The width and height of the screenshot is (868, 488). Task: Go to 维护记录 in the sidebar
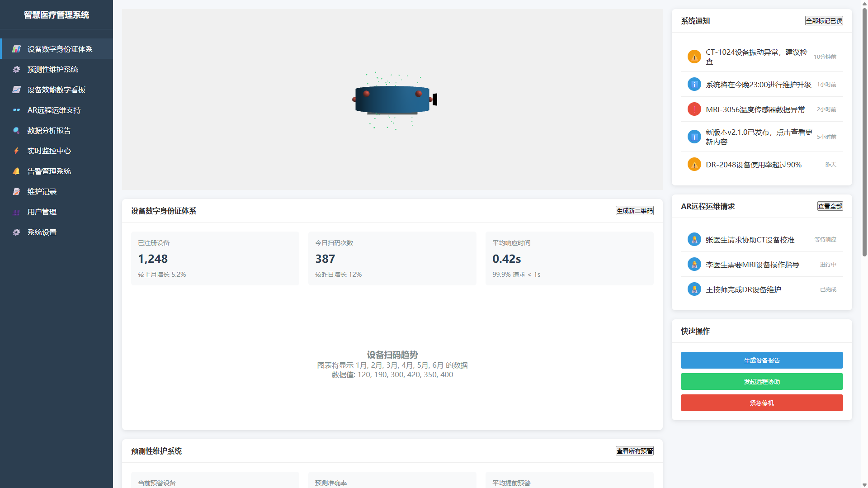42,191
